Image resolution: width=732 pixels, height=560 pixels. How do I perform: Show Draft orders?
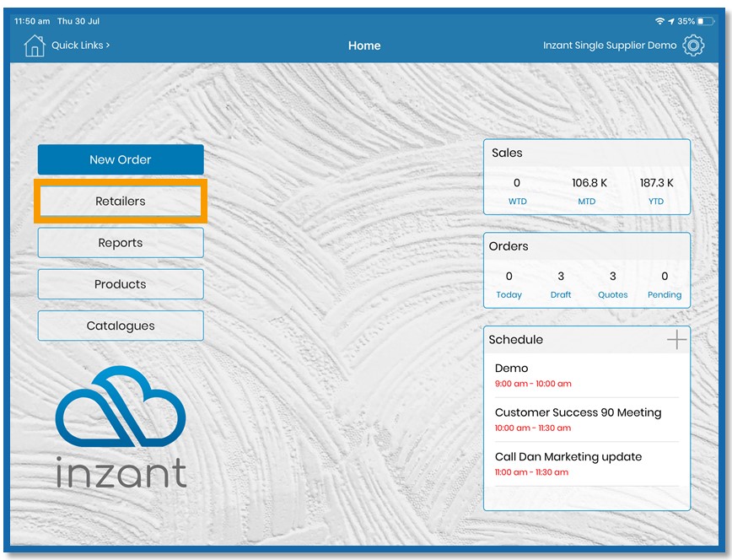pyautogui.click(x=561, y=285)
